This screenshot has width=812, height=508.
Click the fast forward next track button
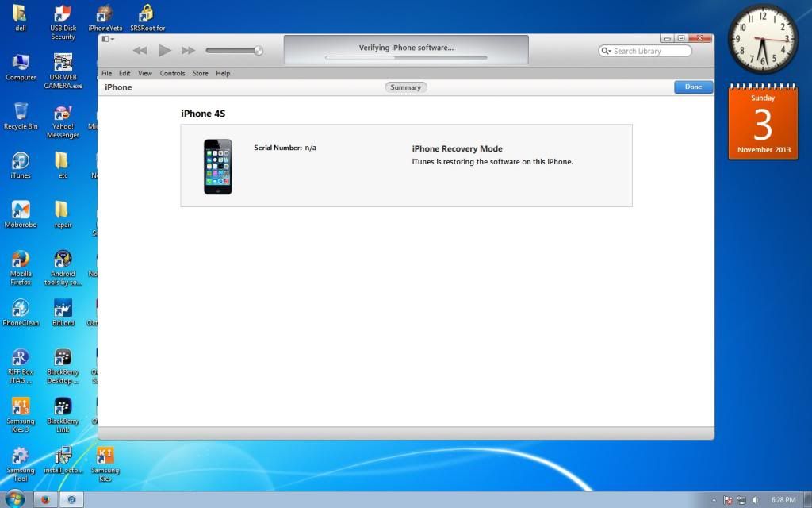188,51
